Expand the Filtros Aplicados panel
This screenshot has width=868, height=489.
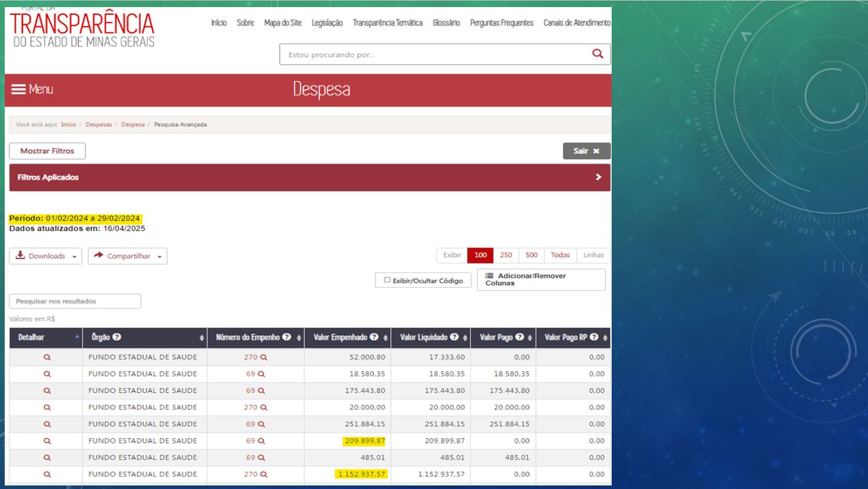[x=310, y=178]
